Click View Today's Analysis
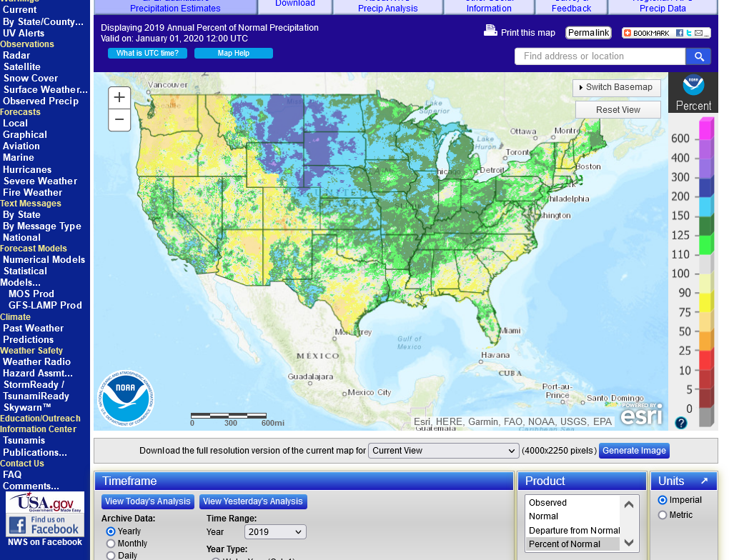The height and width of the screenshot is (560, 729). [x=148, y=501]
